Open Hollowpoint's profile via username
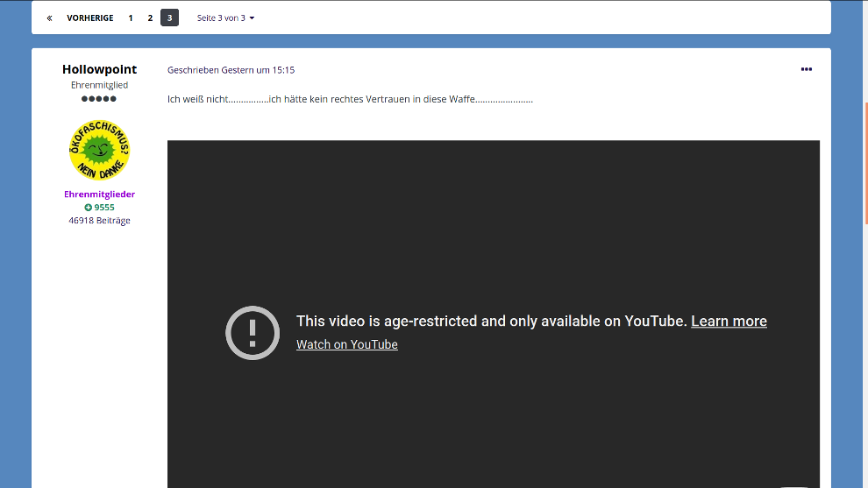 pyautogui.click(x=100, y=69)
